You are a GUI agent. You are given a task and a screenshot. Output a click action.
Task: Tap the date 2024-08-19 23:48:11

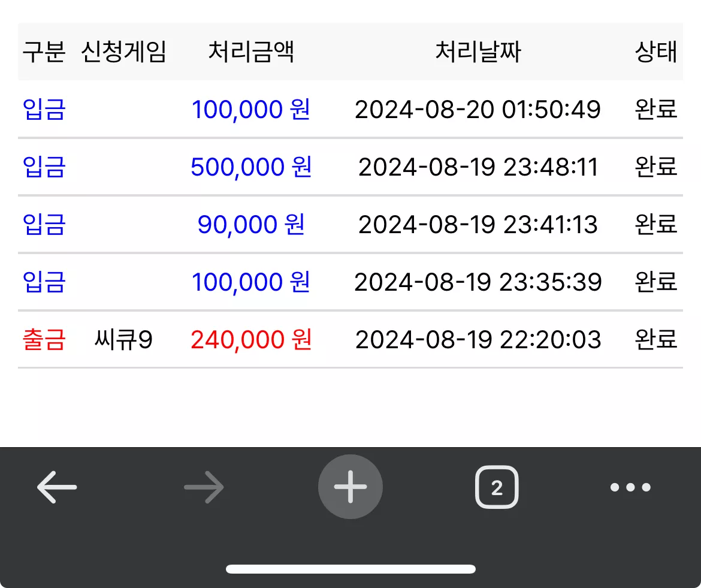[x=478, y=167]
